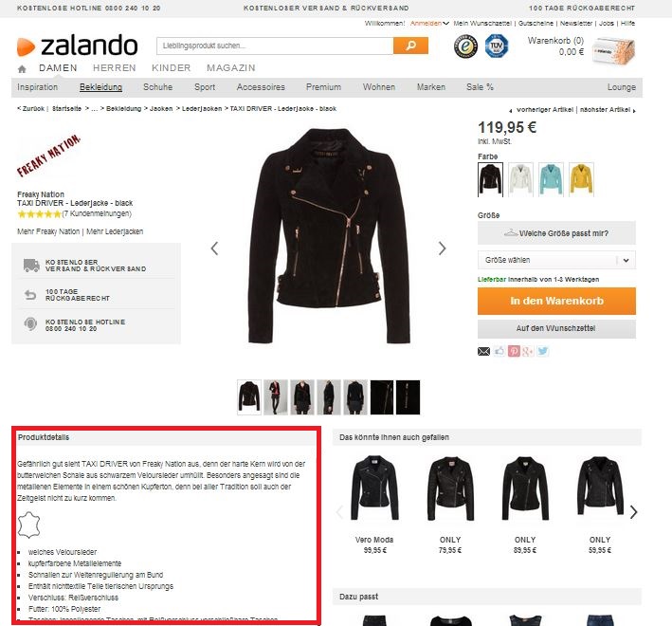Image resolution: width=672 pixels, height=626 pixels.
Task: Click the orange search magnifier button
Action: click(410, 46)
